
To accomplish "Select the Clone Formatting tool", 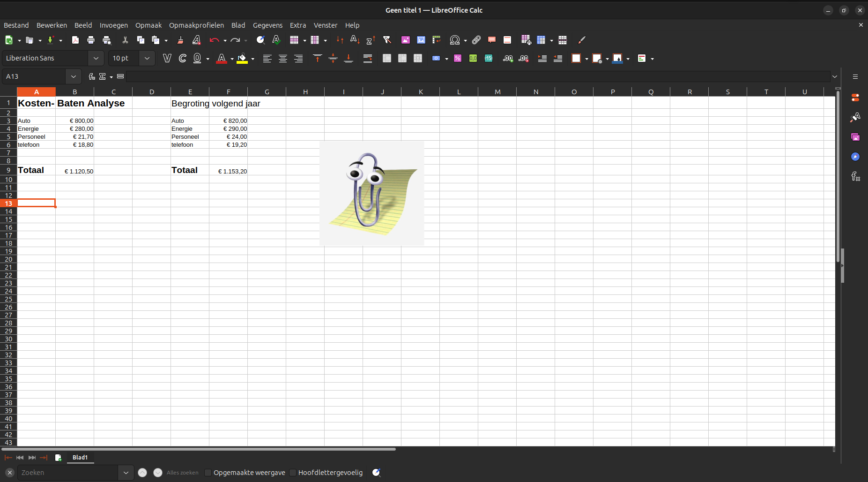I will point(180,40).
